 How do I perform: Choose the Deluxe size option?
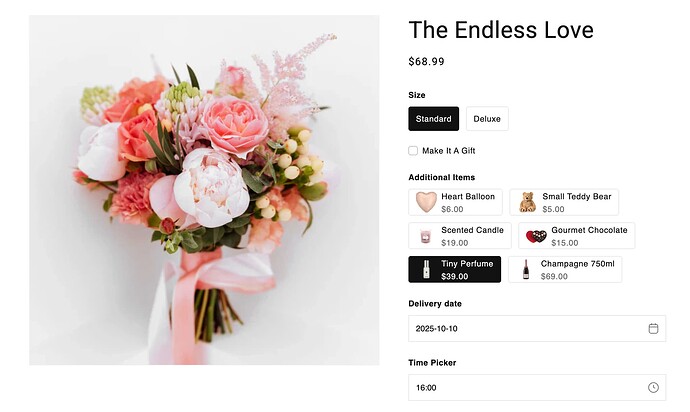(x=487, y=119)
